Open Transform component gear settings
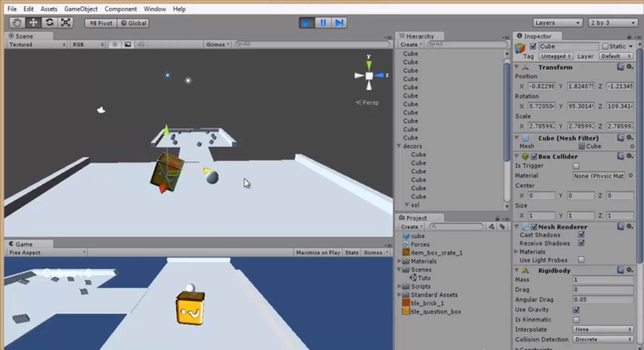Viewport: 644px width, 350px height. pyautogui.click(x=629, y=67)
